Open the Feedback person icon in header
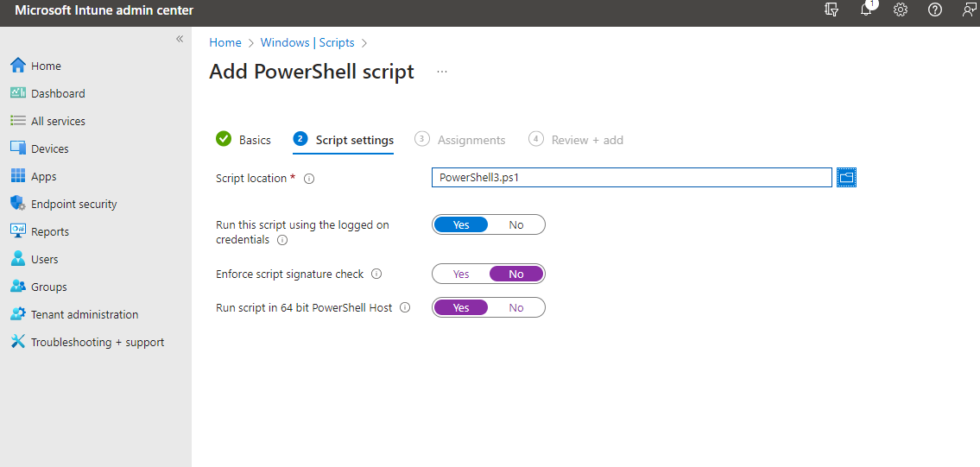 click(969, 10)
